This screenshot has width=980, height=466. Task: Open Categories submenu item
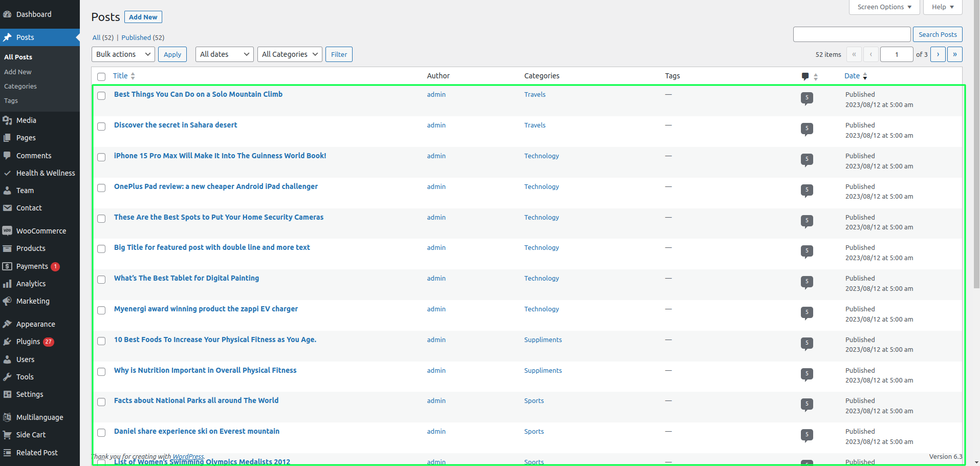click(x=20, y=86)
